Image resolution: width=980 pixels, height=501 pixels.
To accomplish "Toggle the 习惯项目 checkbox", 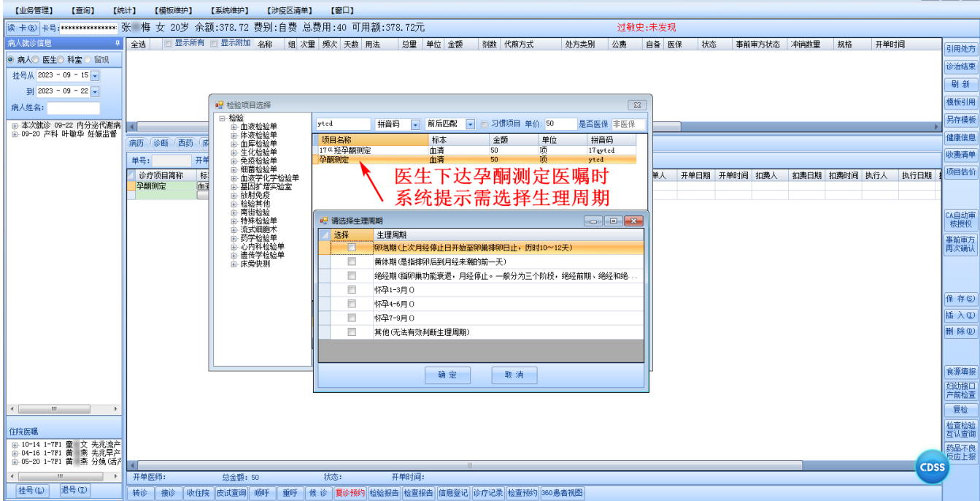I will coord(485,124).
